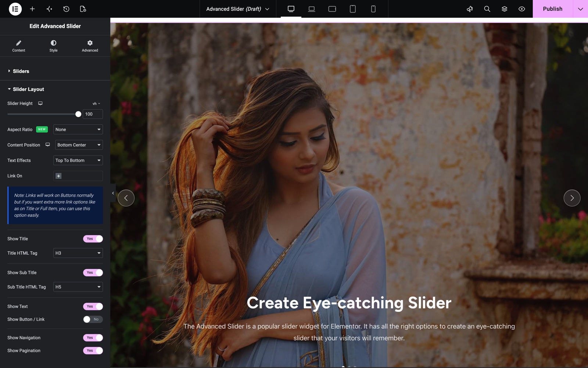Open the Finder search icon
The height and width of the screenshot is (368, 588).
(487, 9)
